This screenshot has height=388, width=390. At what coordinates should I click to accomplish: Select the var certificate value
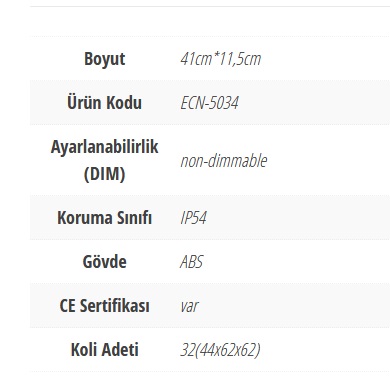[x=189, y=306]
